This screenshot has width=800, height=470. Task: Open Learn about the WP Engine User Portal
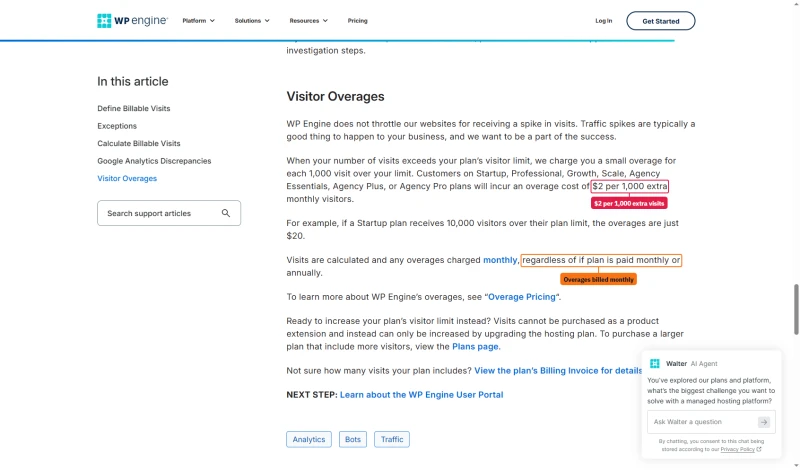click(x=421, y=394)
